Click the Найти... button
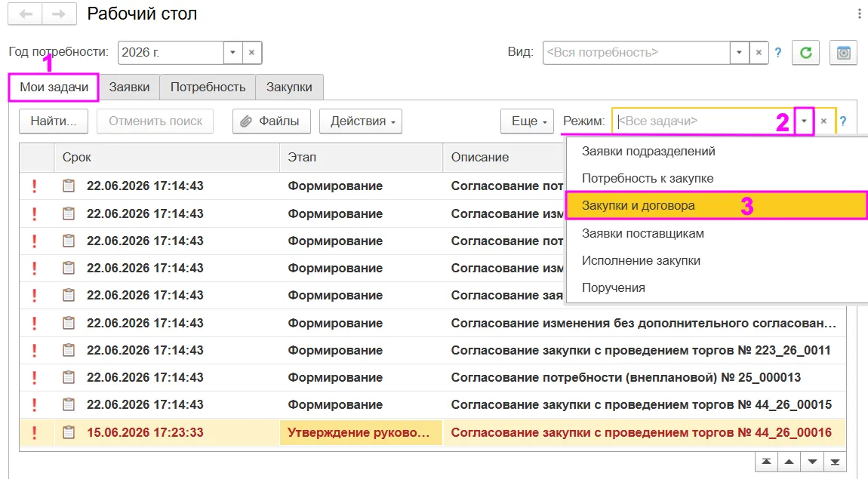Image resolution: width=868 pixels, height=479 pixels. point(53,121)
